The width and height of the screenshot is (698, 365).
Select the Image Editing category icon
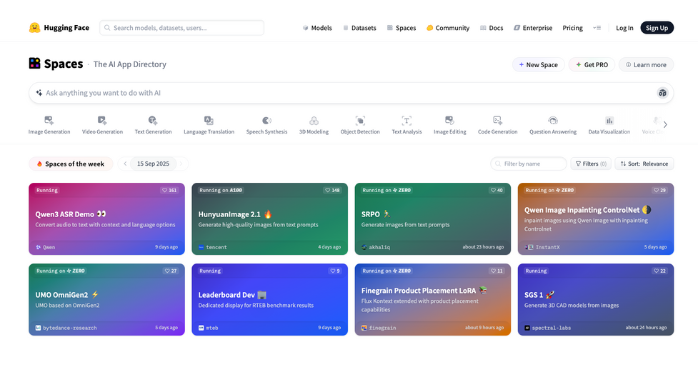tap(450, 120)
